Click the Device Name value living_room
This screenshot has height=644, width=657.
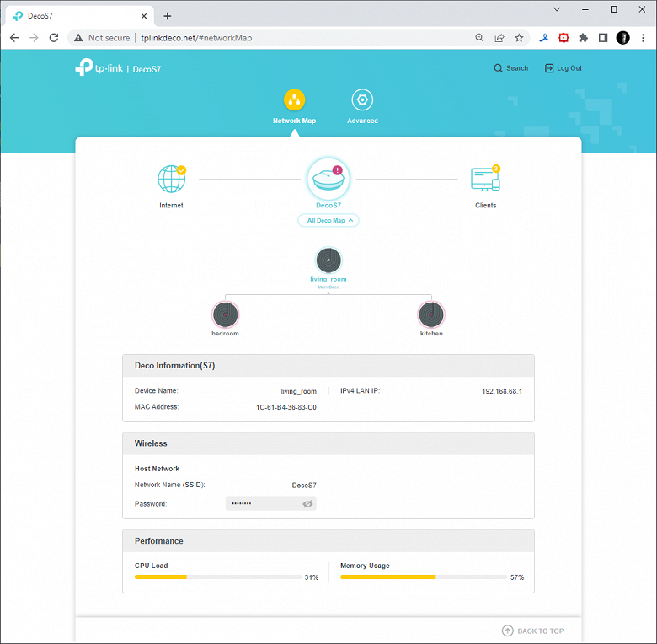coord(298,391)
